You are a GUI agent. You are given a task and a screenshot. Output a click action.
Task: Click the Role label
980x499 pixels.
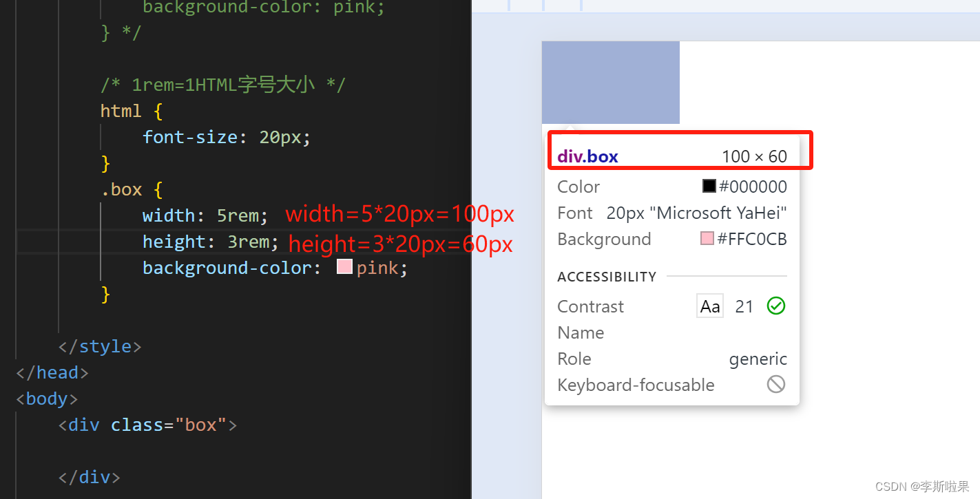(574, 359)
